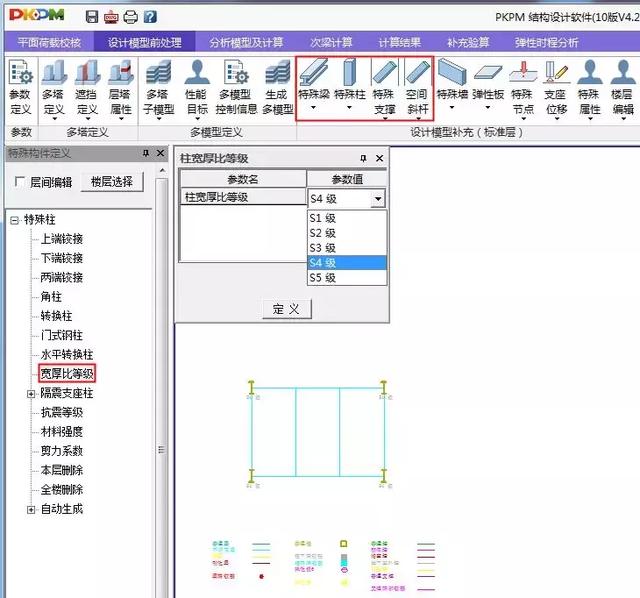The height and width of the screenshot is (598, 640).
Task: Choose S2 级 from the dropdown list
Action: pos(323,232)
